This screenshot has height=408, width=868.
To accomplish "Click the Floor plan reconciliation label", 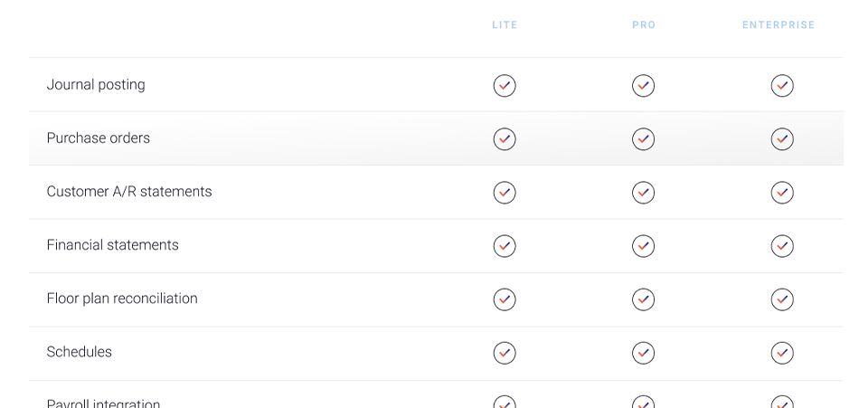I will click(x=122, y=299).
